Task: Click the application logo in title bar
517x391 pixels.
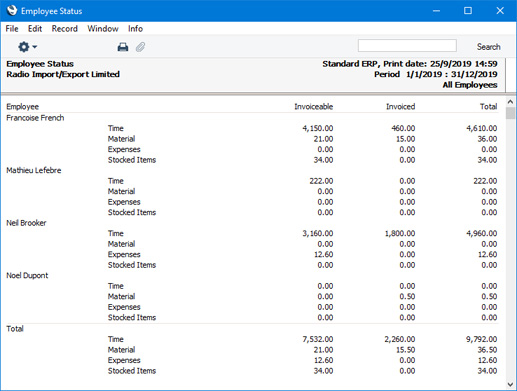Action: coord(12,10)
